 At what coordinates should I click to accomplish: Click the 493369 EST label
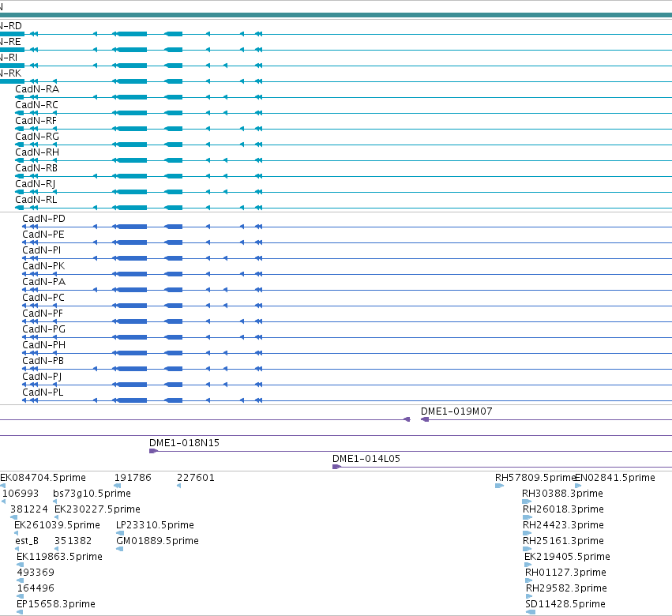pos(36,573)
